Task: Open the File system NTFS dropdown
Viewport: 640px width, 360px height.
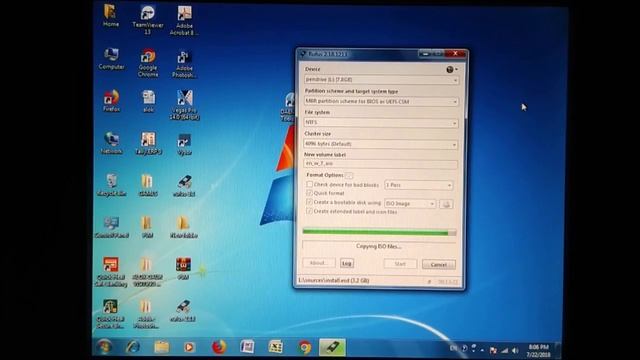Action: [381, 122]
